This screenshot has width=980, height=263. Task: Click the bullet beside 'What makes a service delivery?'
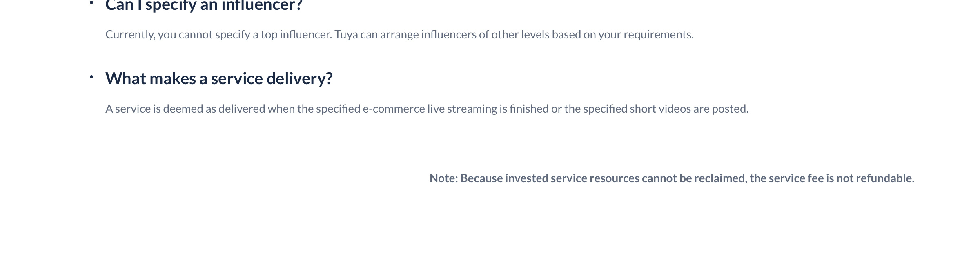click(x=91, y=77)
